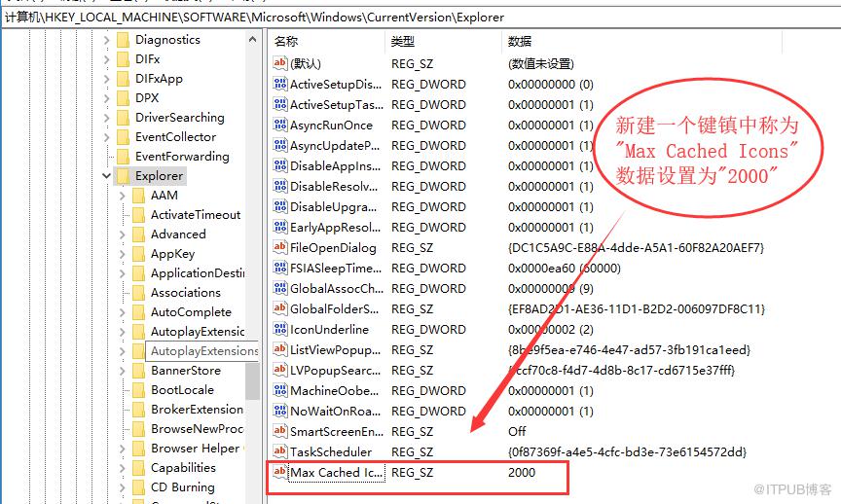Click the DWORD icon of DisableUpgra... value
Viewport: 841px width, 504px height.
pyautogui.click(x=280, y=206)
